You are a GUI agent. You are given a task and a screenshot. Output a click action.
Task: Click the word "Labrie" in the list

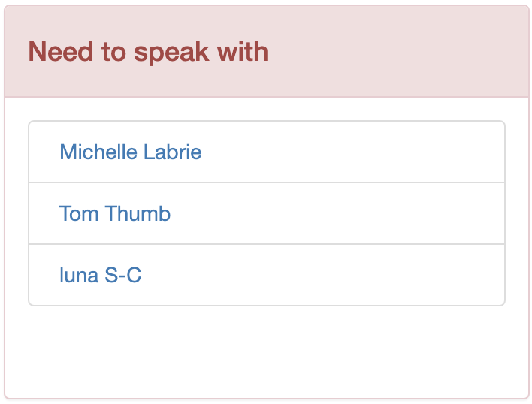[172, 152]
